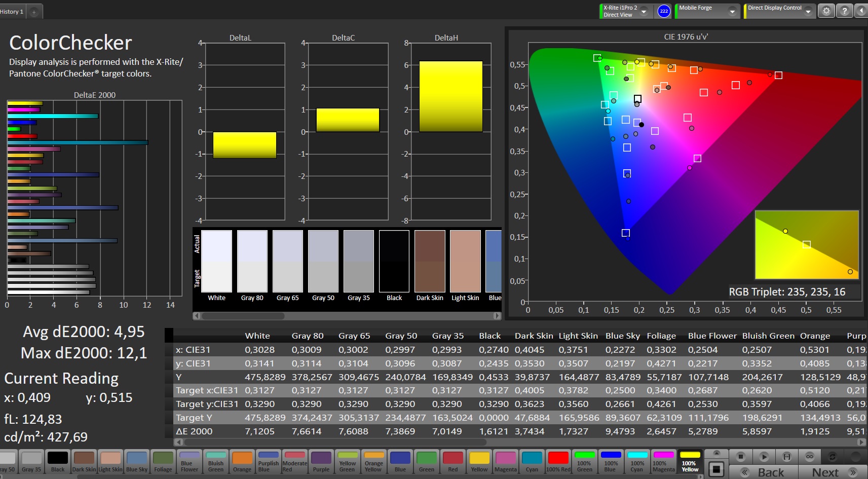Select the Blue Sky color patch
Viewport: 868px width, 479px height.
pyautogui.click(x=137, y=462)
